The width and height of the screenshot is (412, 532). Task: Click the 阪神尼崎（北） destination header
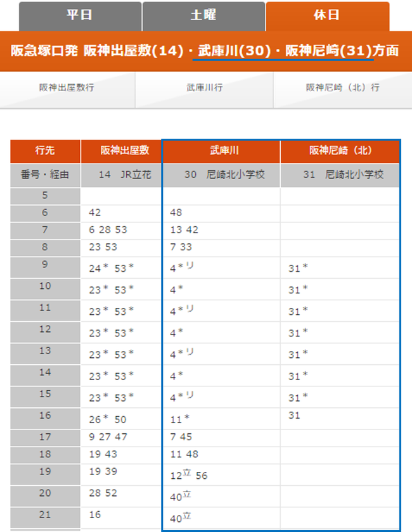coord(340,151)
